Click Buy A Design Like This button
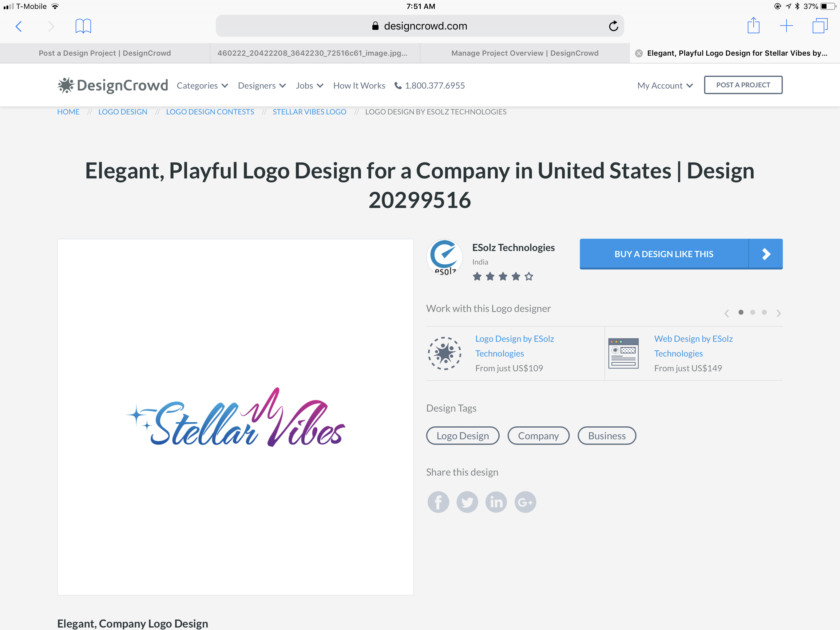The width and height of the screenshot is (840, 630). tap(681, 254)
